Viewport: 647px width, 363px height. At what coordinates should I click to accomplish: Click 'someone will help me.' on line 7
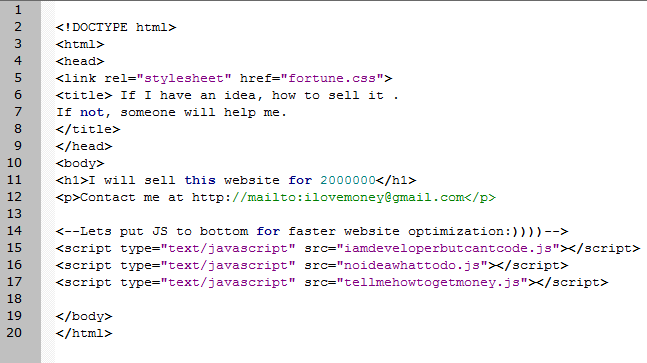(x=203, y=112)
